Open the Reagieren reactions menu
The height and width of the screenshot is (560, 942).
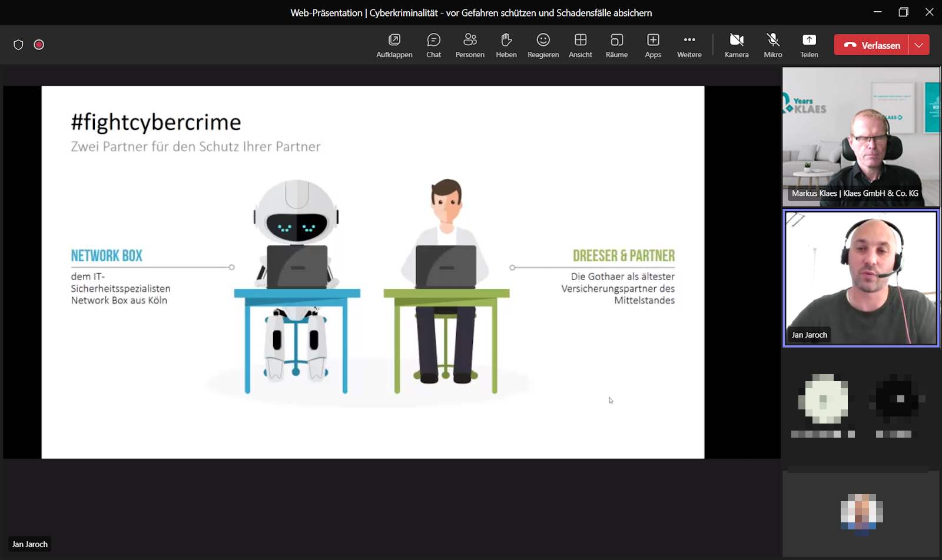tap(543, 45)
